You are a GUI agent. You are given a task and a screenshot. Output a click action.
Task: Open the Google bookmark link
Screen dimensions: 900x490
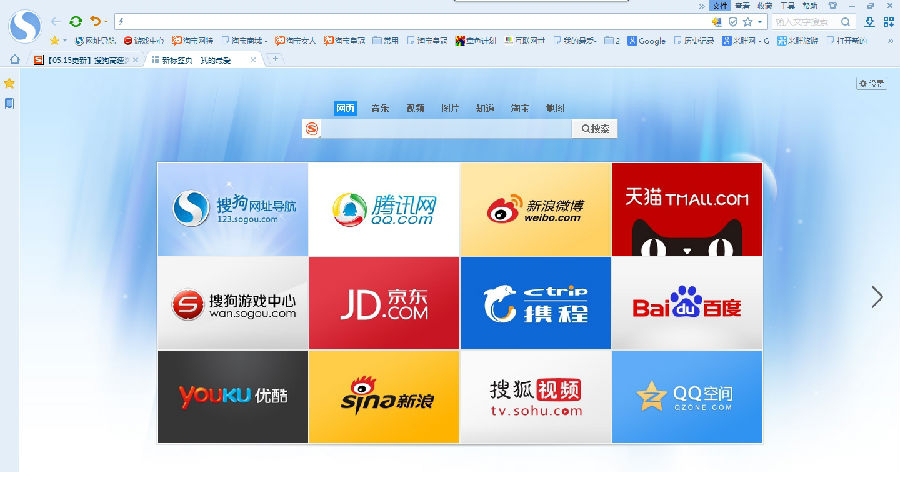click(x=647, y=41)
